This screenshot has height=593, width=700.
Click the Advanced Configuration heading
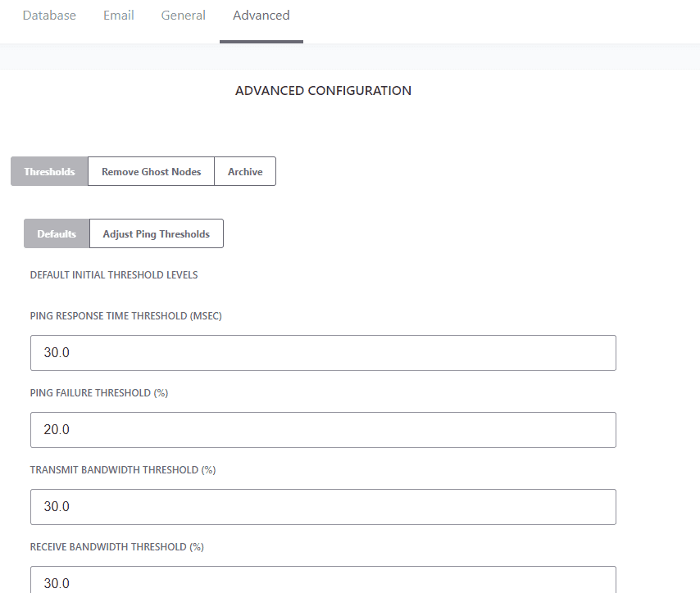click(x=323, y=91)
